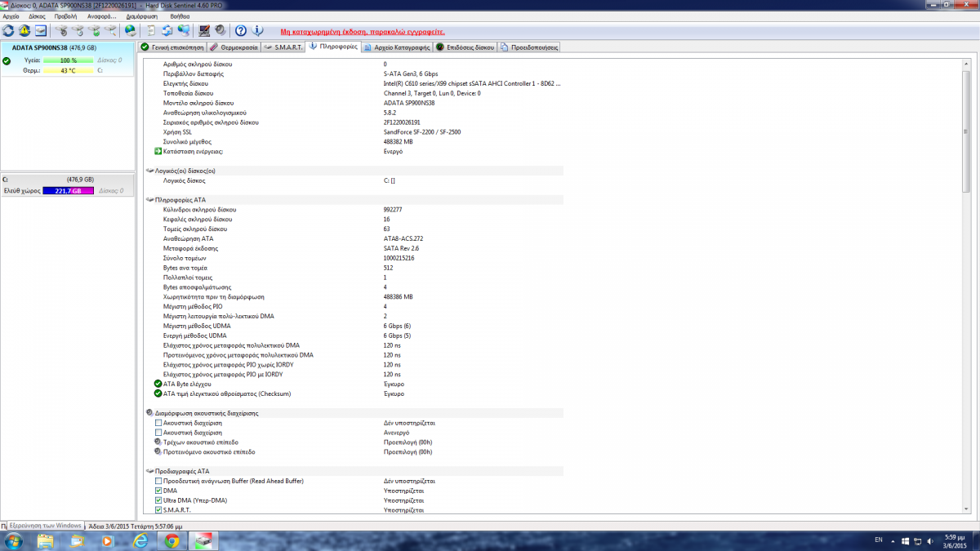Open the Δίσκος menu
Image resolution: width=980 pixels, height=551 pixels.
pos(38,16)
